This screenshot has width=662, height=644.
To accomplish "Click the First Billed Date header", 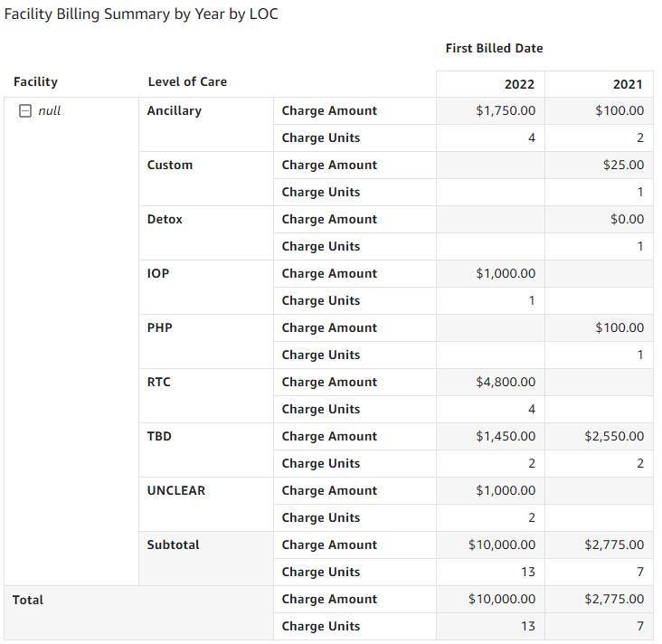I will point(494,48).
